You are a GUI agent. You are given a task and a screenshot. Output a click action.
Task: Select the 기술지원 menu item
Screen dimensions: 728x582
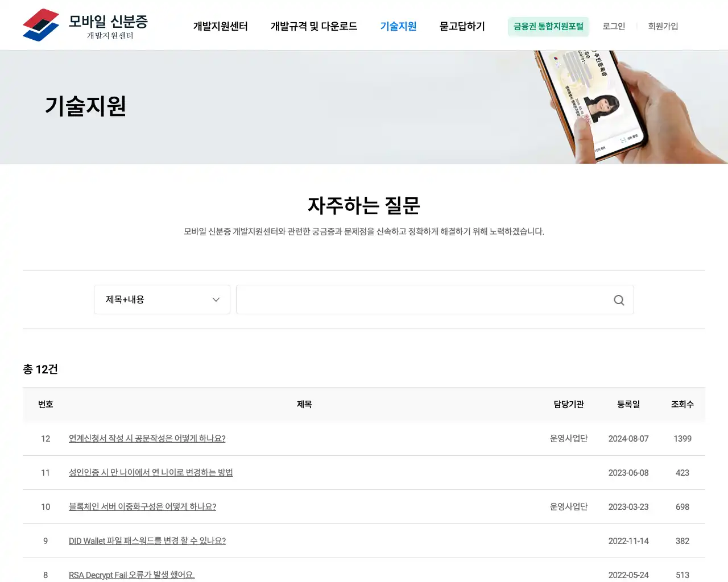coord(398,26)
